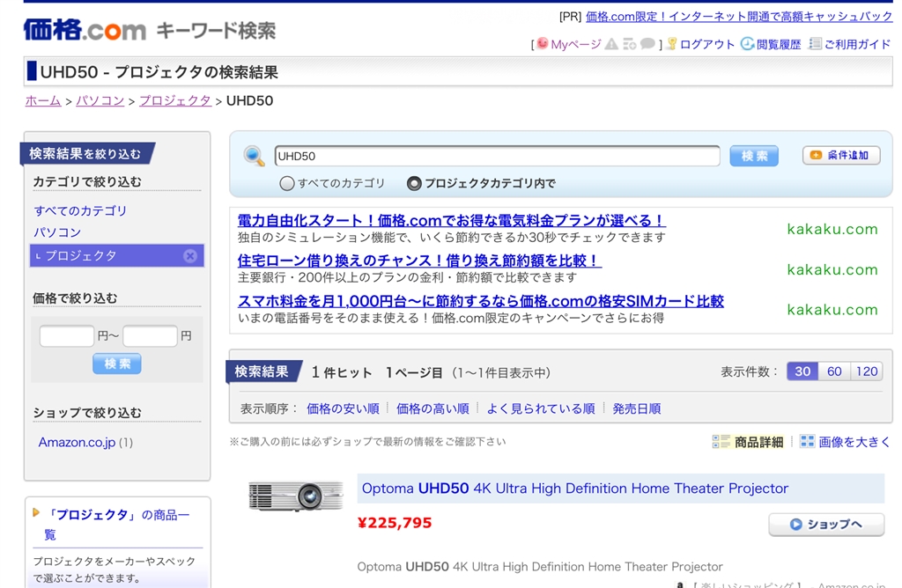Click the ホーム breadcrumb link
Screen dimensions: 902x588
tap(43, 100)
